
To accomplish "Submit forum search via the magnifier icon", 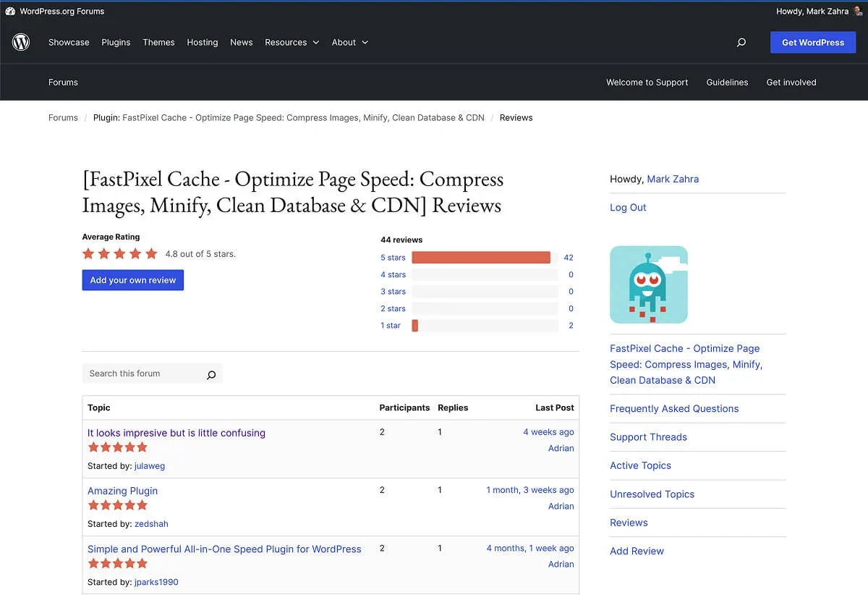I will click(x=211, y=375).
